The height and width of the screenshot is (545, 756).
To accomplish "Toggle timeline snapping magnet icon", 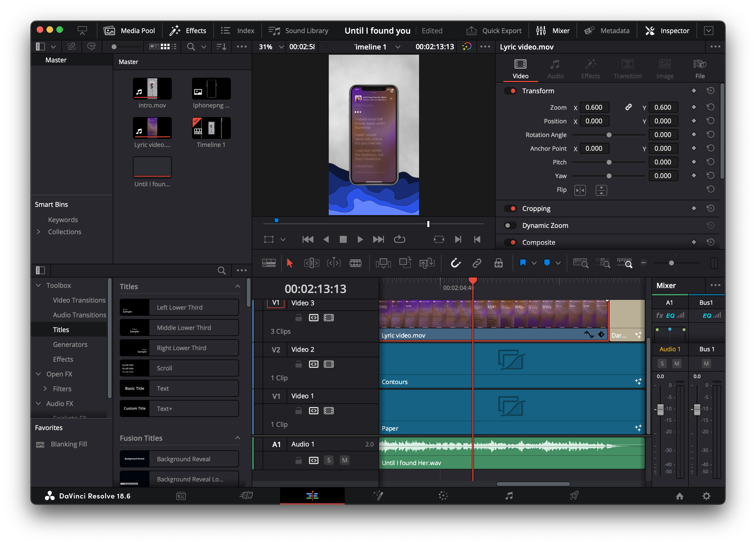I will pyautogui.click(x=455, y=263).
